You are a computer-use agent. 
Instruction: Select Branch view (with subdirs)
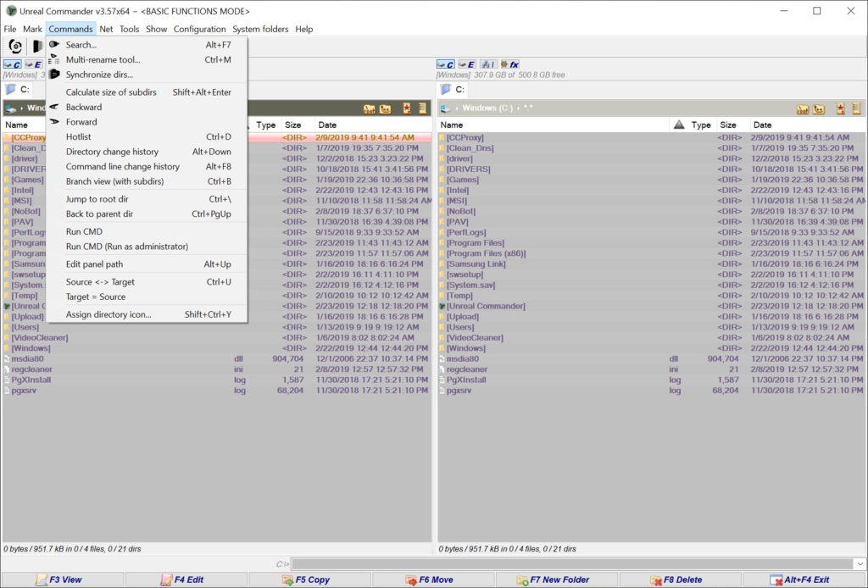click(x=147, y=182)
